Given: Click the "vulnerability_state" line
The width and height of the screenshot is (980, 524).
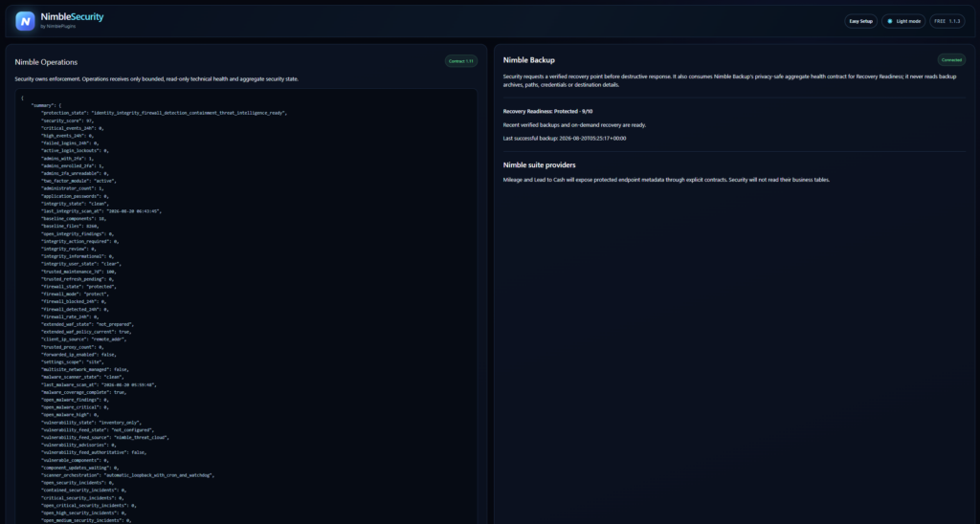Looking at the screenshot, I should [91, 423].
